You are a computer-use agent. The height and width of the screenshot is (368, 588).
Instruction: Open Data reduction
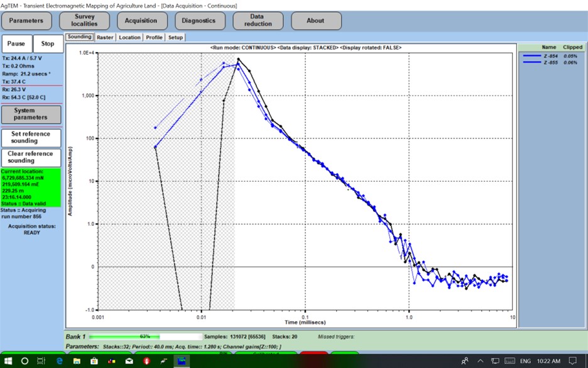point(258,21)
